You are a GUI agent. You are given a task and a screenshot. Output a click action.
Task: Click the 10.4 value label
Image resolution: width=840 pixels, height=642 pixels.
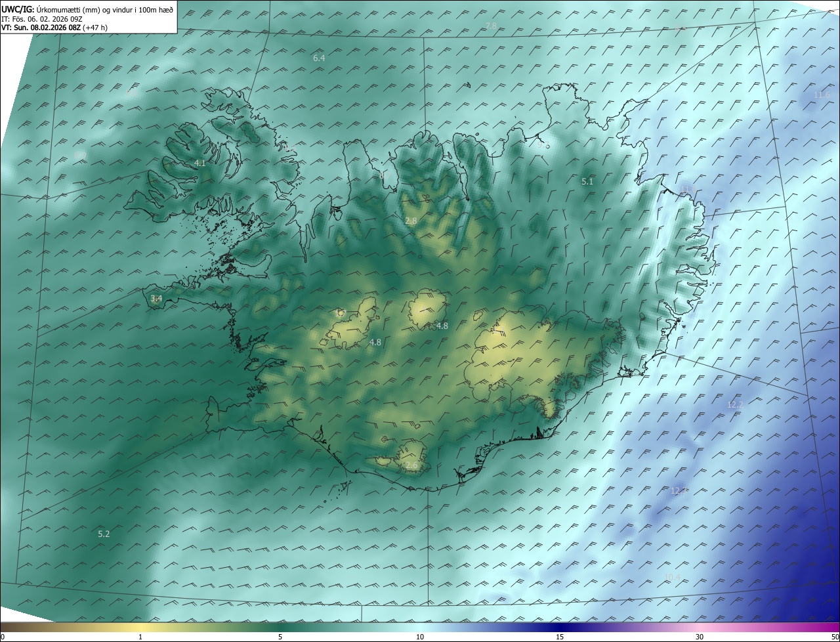673,578
